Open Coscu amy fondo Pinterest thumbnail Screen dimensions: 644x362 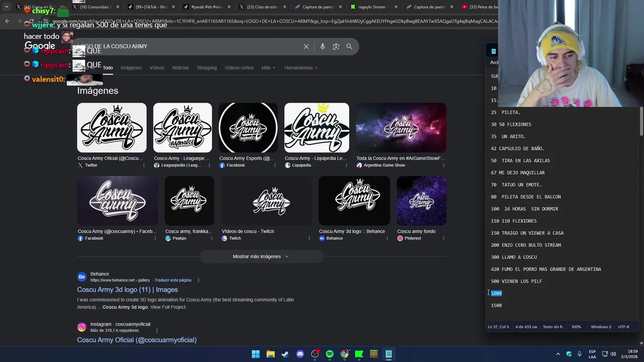422,201
